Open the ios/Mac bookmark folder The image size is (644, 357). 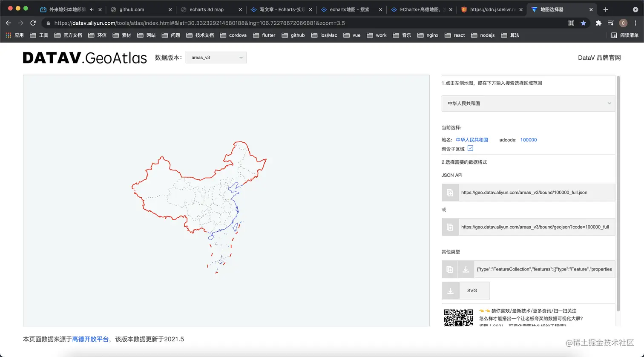pos(324,35)
